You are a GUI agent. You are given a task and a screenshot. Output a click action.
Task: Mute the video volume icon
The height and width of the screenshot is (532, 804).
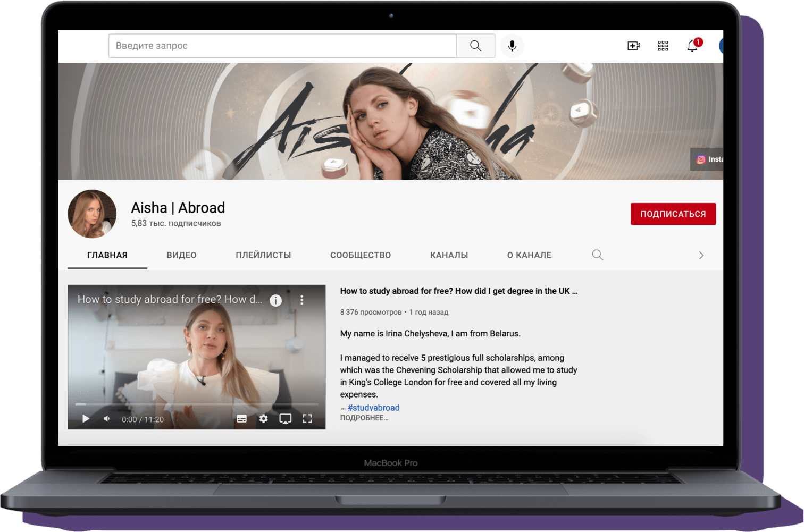click(107, 419)
